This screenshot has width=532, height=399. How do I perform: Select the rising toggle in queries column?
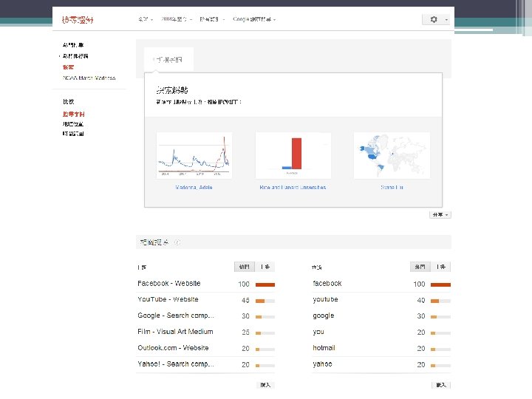(x=440, y=267)
